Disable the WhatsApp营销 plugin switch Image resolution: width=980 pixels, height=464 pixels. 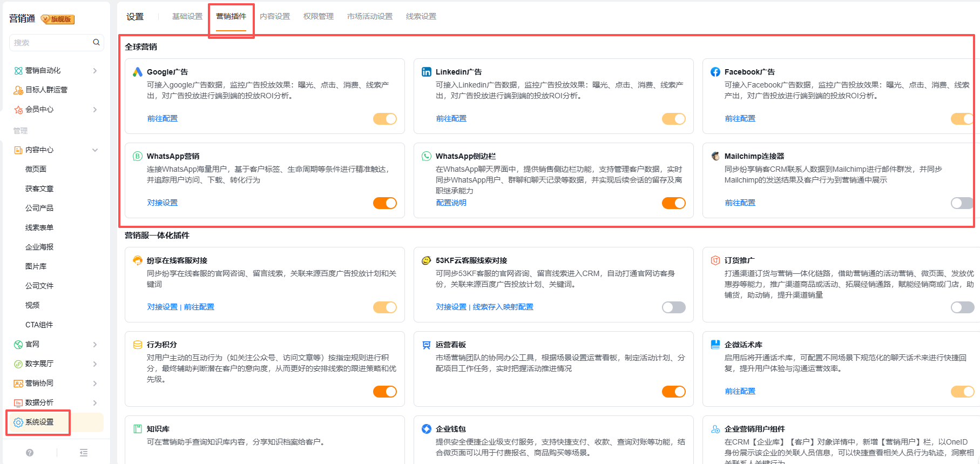[385, 203]
